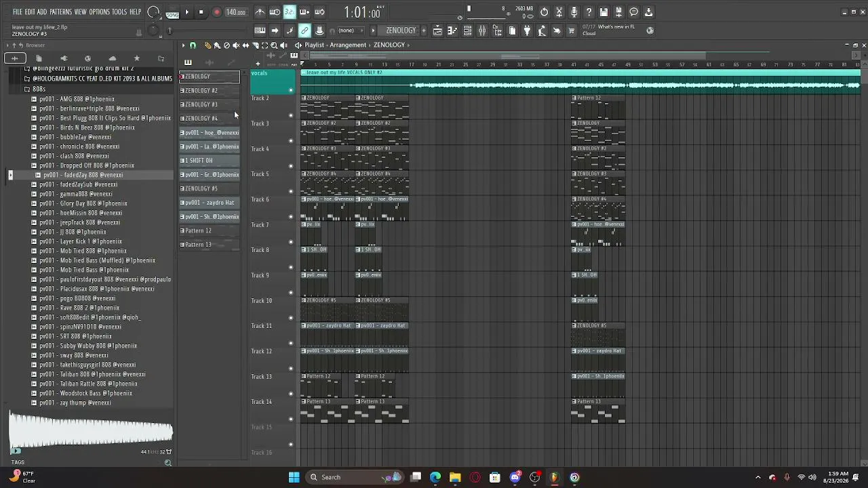The width and height of the screenshot is (868, 488).
Task: Switch the Pat/Song mode button
Action: [172, 12]
